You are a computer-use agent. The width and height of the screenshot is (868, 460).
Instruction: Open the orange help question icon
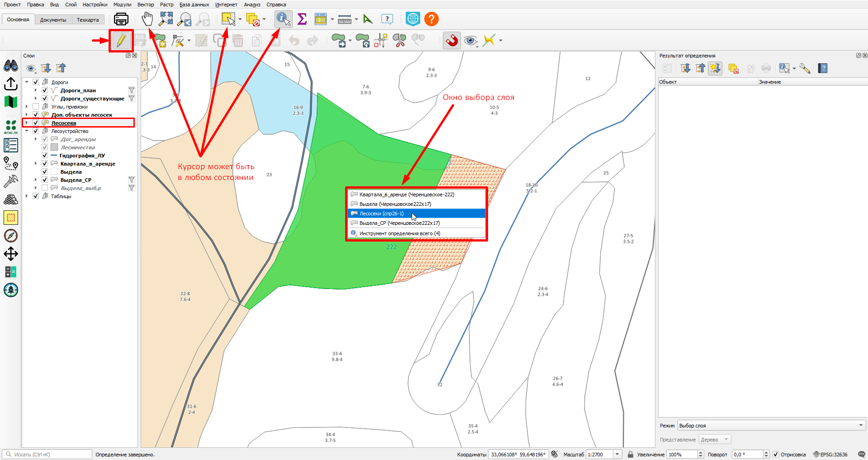point(432,19)
